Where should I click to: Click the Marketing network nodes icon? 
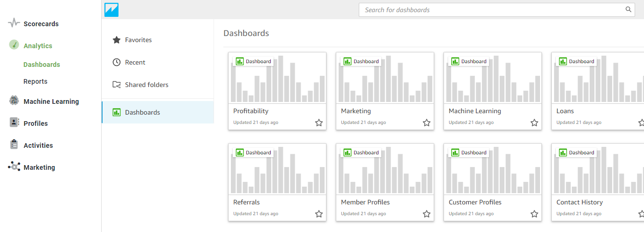pyautogui.click(x=14, y=167)
